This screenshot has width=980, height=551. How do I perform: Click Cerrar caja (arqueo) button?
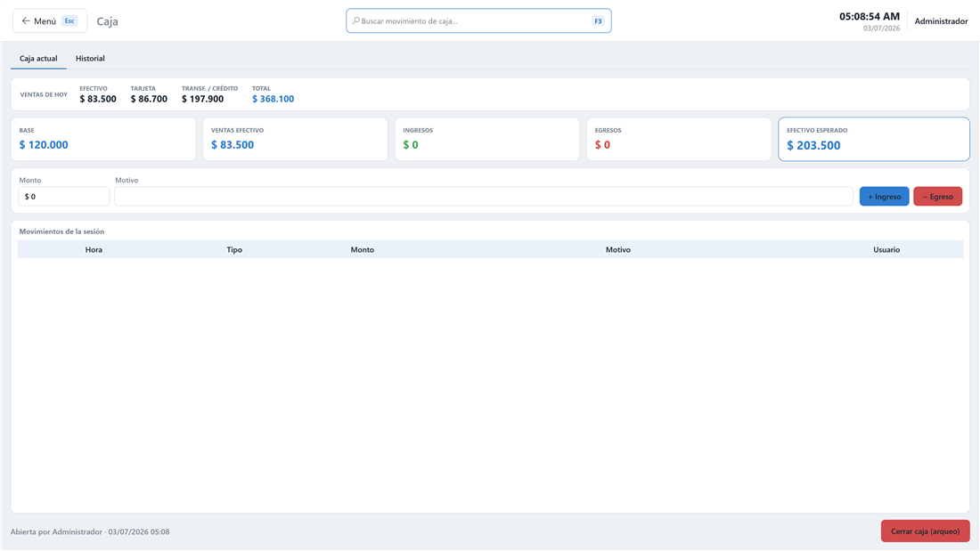click(x=925, y=531)
